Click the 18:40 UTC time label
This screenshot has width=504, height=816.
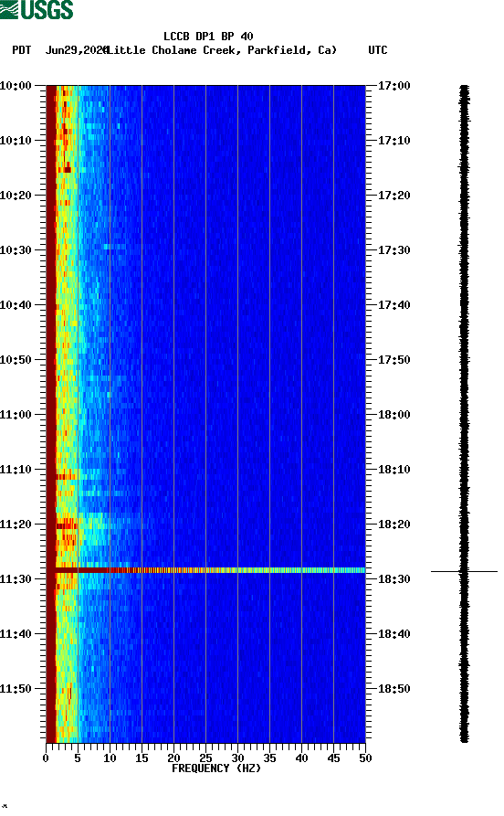394,634
